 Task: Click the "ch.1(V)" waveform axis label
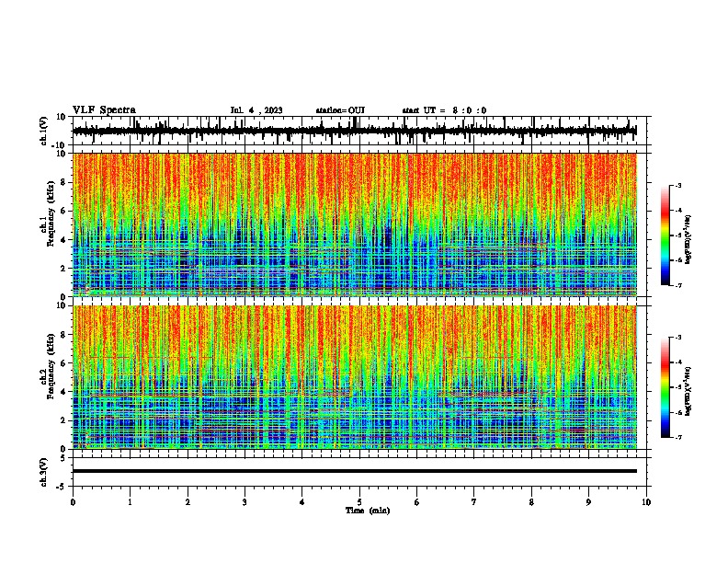click(44, 131)
